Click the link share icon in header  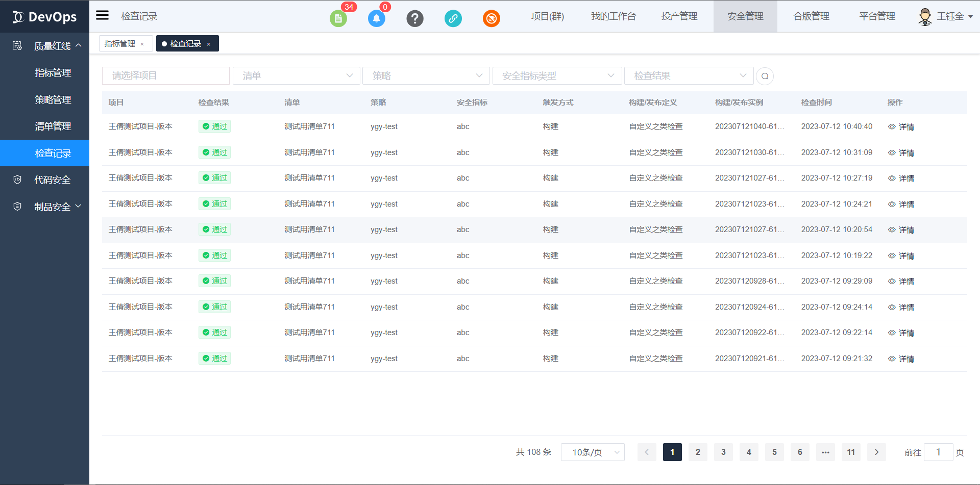453,18
